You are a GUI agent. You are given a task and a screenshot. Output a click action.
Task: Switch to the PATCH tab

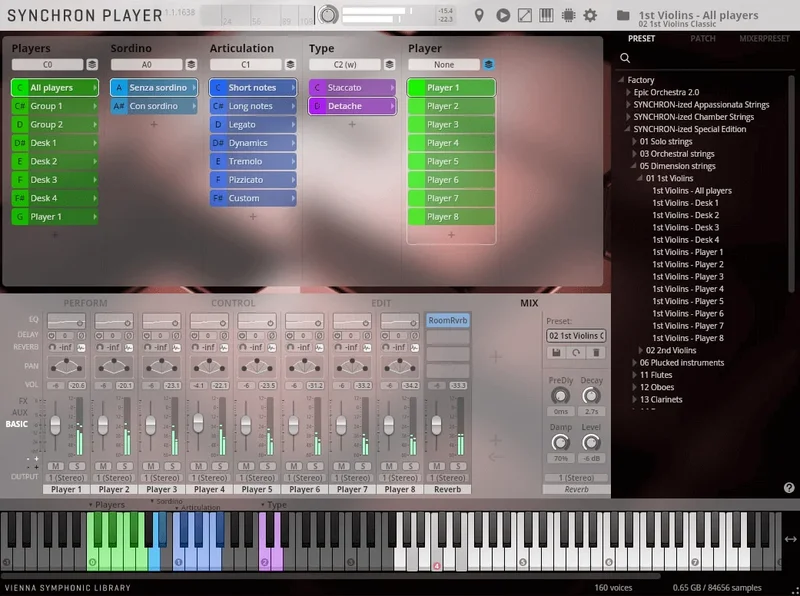click(703, 39)
